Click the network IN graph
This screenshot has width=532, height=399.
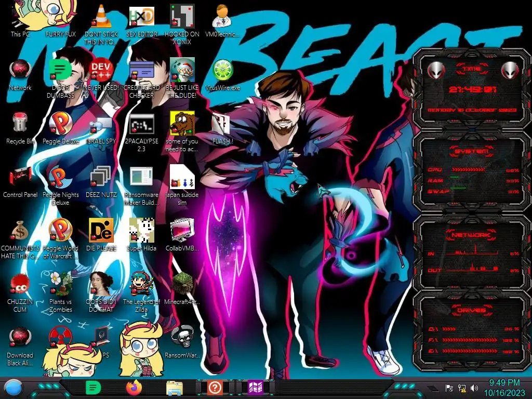click(472, 251)
